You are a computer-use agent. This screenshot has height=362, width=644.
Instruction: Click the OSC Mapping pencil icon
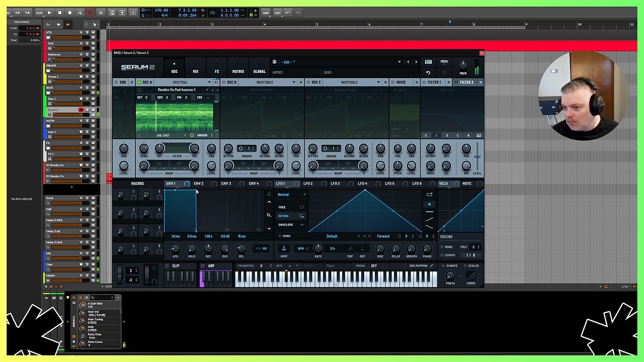[432, 265]
